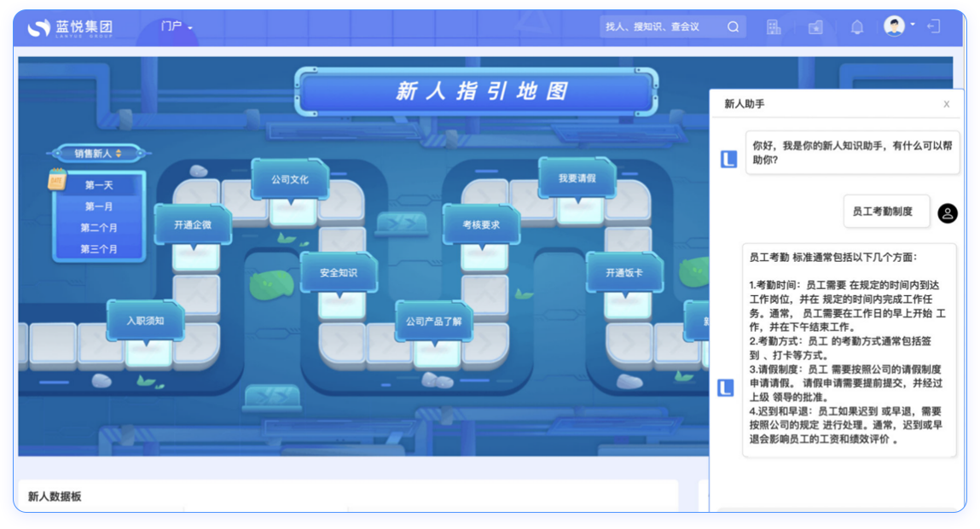Click the Lantue Group logo
This screenshot has height=529, width=980.
(x=70, y=27)
